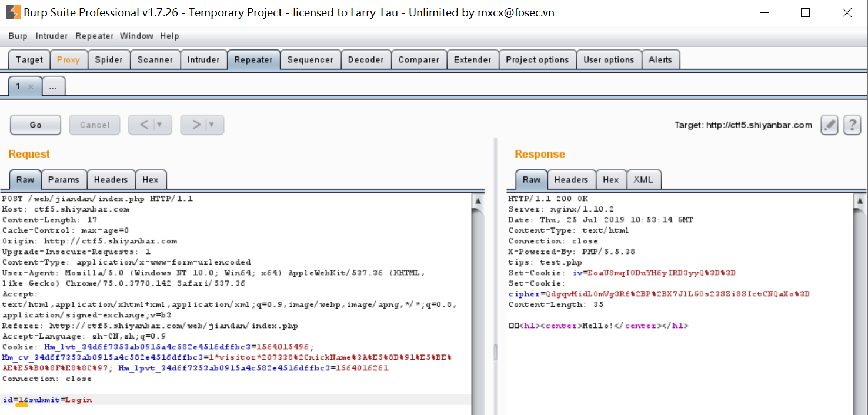
Task: Open the forward history dropdown arrow
Action: [211, 125]
